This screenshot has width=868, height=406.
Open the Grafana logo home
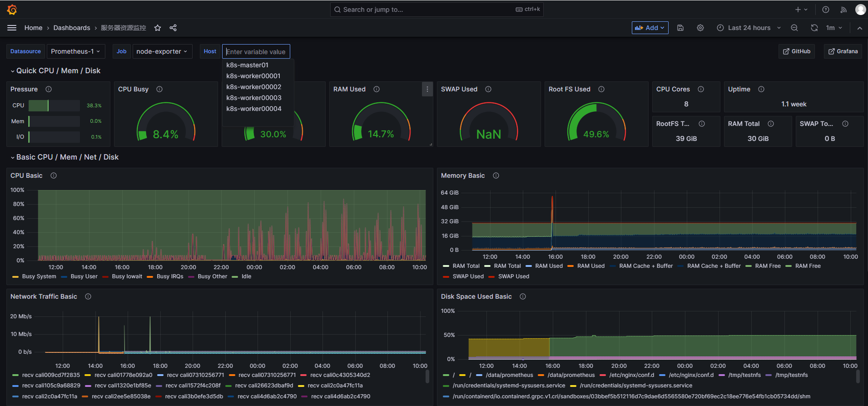click(12, 10)
